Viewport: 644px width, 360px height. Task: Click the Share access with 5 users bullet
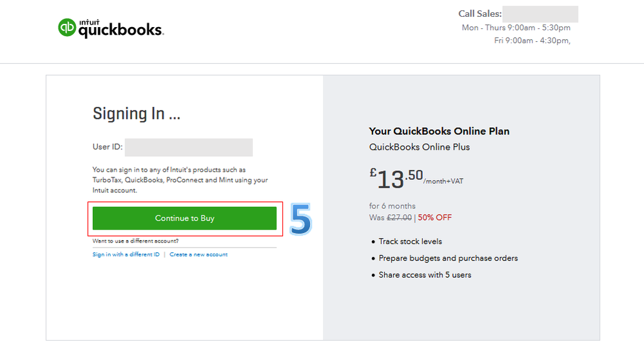tap(425, 275)
